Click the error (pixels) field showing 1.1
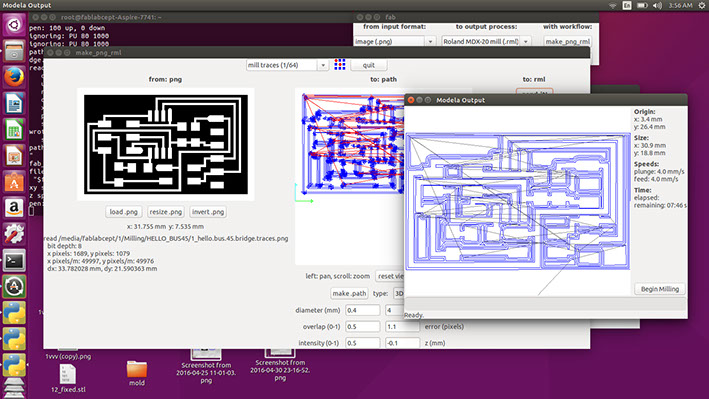Viewport: 709px width, 399px height. click(x=402, y=326)
